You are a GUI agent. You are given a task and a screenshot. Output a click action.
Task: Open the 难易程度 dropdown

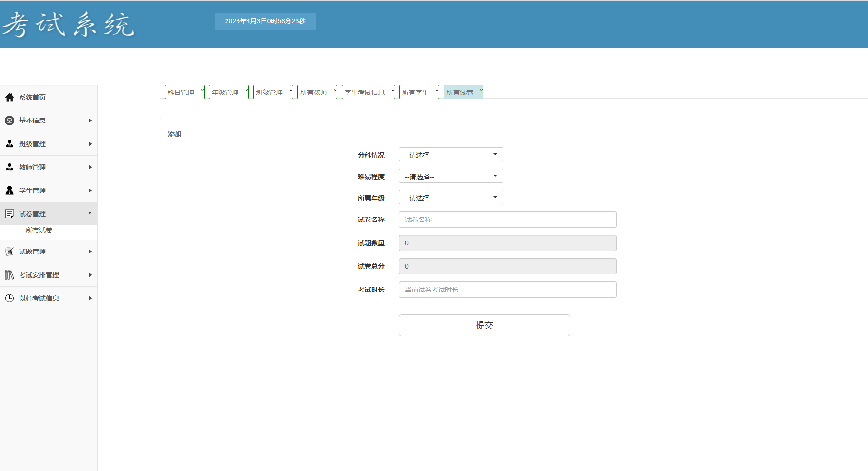pos(451,176)
